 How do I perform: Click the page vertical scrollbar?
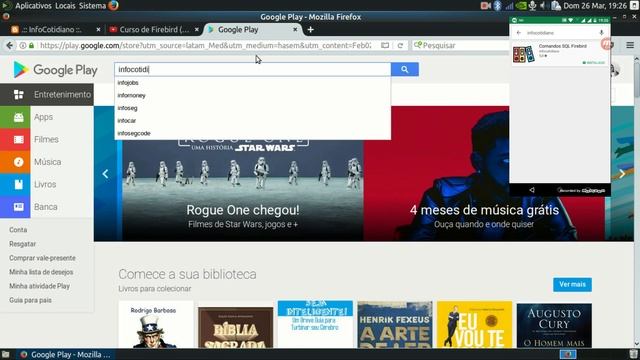click(x=636, y=202)
